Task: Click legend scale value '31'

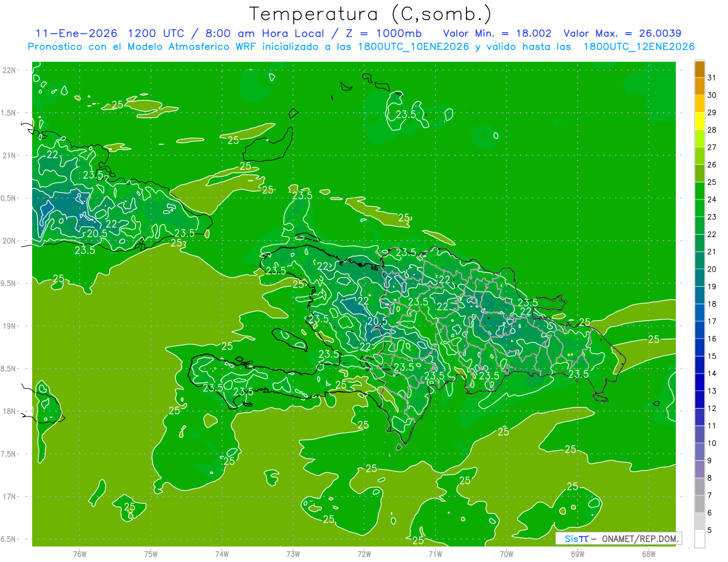Action: coord(712,77)
